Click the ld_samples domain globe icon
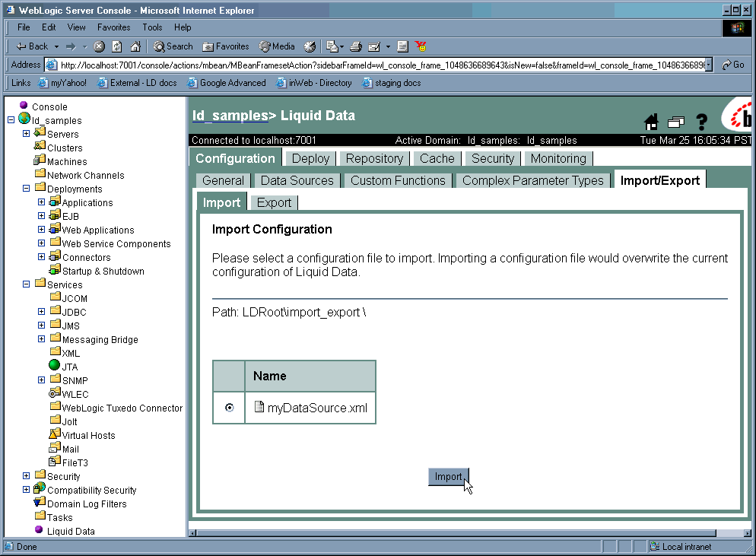 [24, 118]
